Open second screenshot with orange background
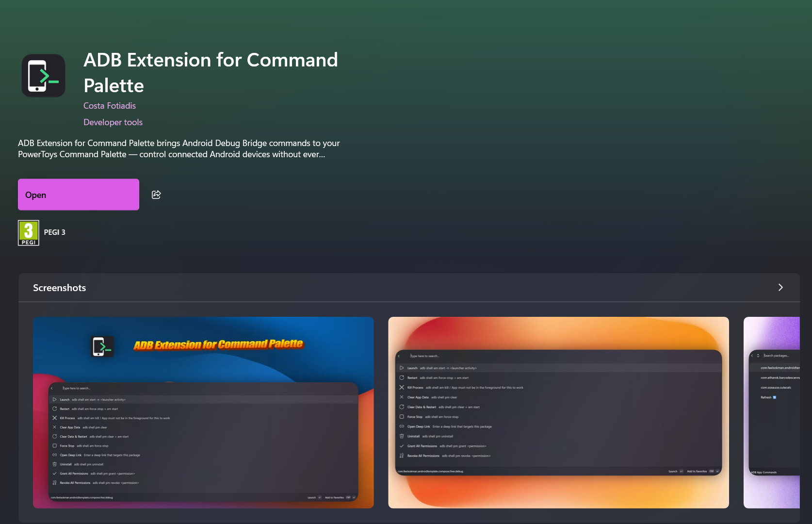The width and height of the screenshot is (812, 524). click(558, 412)
